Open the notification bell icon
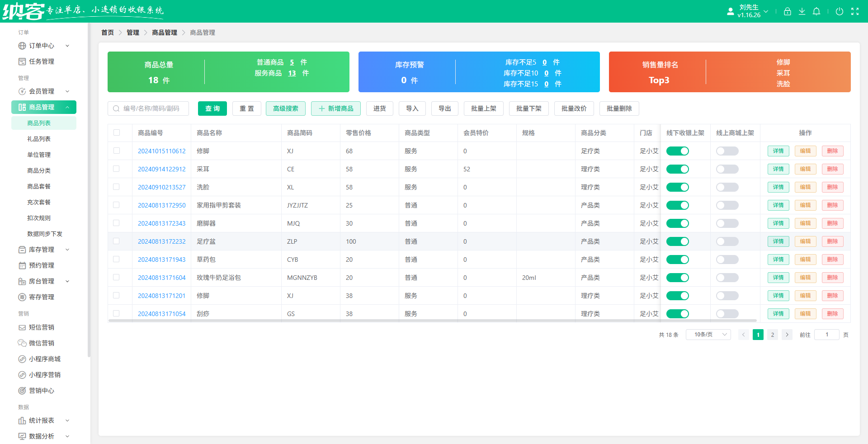This screenshot has height=444, width=868. 816,11
